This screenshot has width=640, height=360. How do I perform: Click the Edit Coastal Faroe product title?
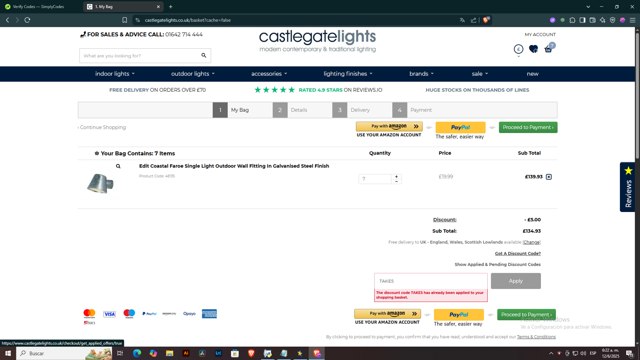pyautogui.click(x=234, y=166)
